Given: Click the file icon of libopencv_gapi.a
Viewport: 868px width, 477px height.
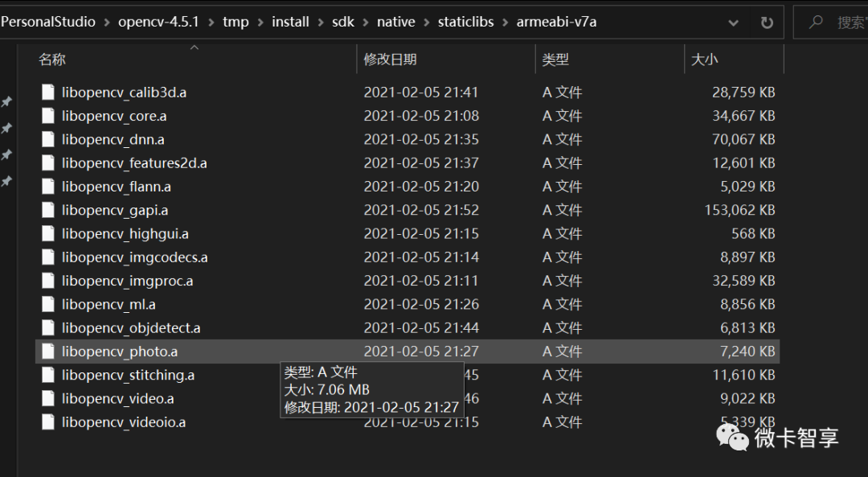Looking at the screenshot, I should pyautogui.click(x=48, y=210).
